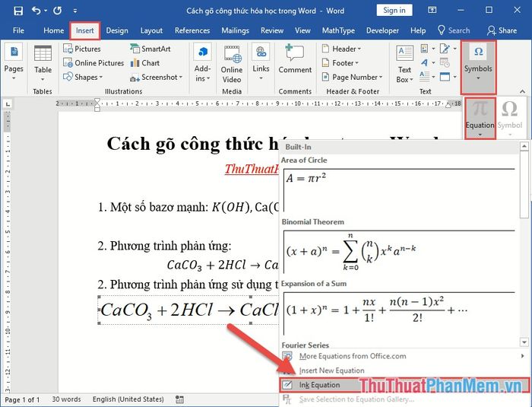The width and height of the screenshot is (532, 407).
Task: Open the File menu
Action: (x=18, y=30)
